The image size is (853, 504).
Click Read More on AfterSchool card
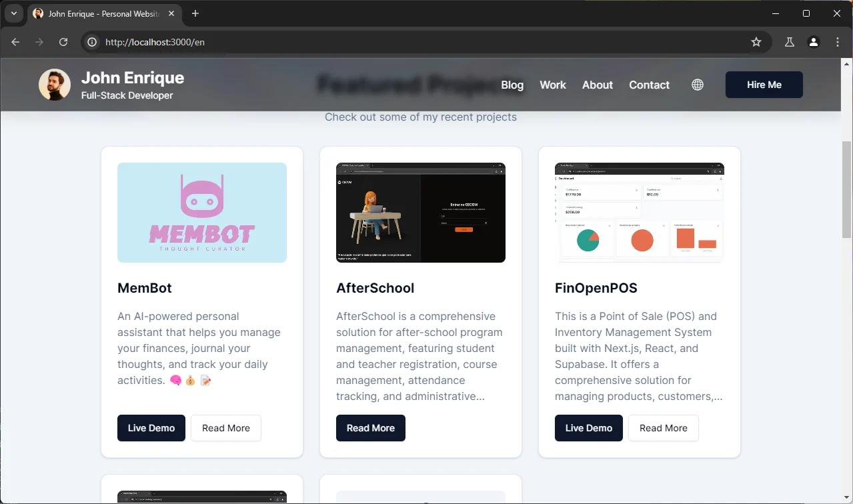point(371,428)
